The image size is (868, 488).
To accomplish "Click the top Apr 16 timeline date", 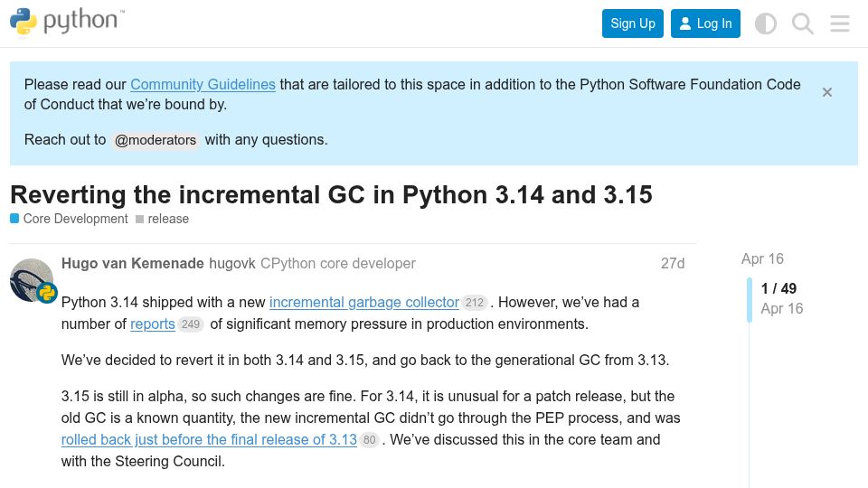I will pos(762,259).
